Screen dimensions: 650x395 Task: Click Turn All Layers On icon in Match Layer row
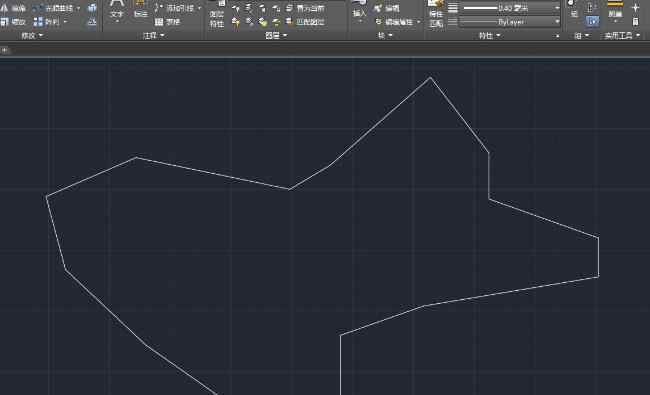pos(235,22)
